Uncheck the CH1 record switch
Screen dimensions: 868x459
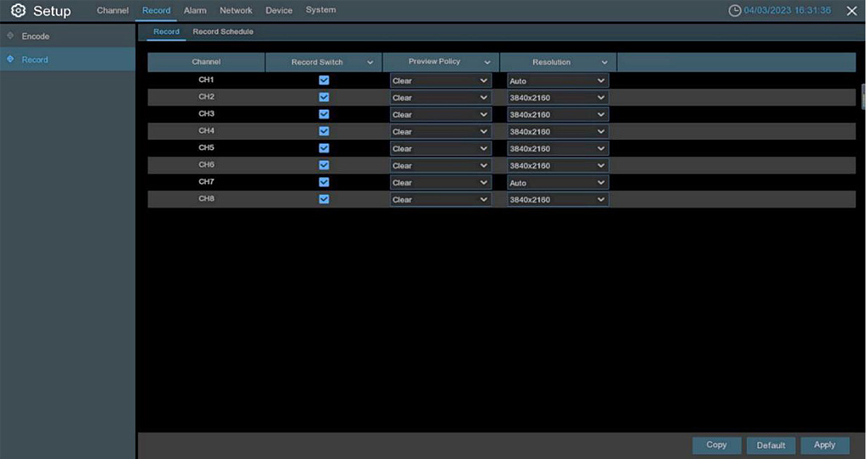(x=324, y=80)
